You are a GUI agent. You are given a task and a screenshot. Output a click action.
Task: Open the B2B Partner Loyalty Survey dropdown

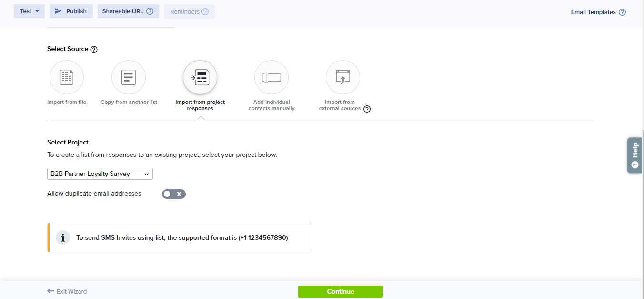[x=100, y=174]
